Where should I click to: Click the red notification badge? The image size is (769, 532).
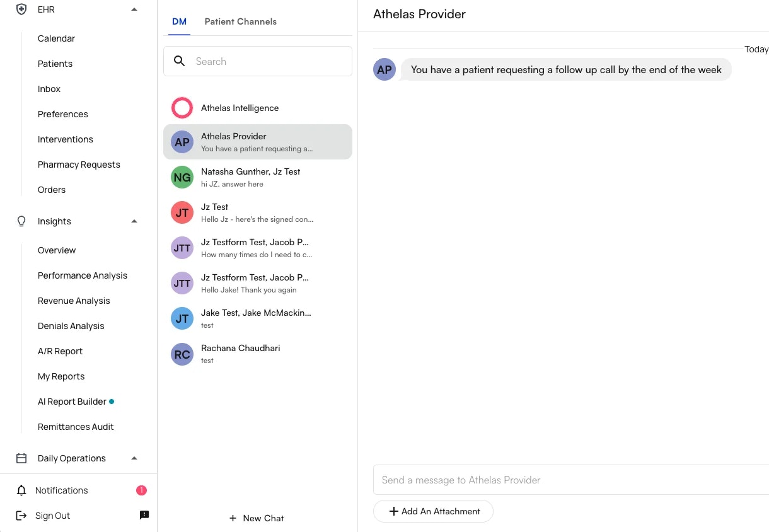(x=141, y=490)
